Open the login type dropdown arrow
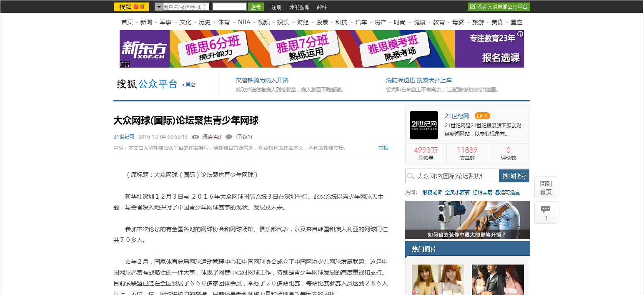644x295 pixels. [x=159, y=7]
